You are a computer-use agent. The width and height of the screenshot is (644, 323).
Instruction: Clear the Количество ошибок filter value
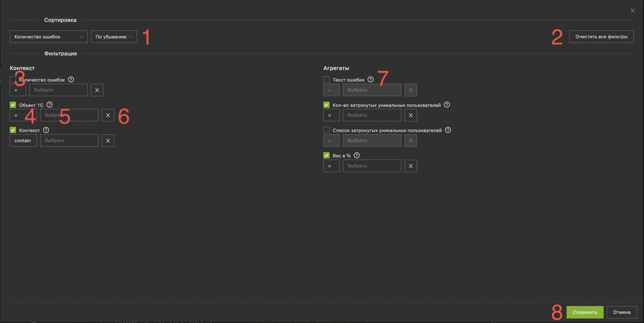coord(97,90)
